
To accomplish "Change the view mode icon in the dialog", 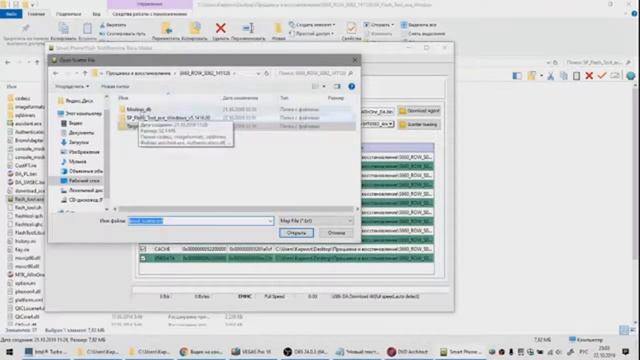I will point(316,87).
